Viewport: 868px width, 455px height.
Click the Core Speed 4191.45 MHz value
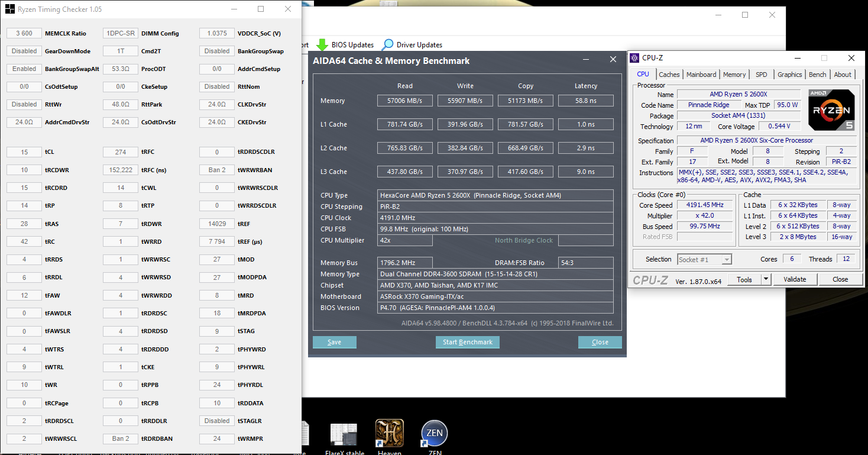point(704,205)
